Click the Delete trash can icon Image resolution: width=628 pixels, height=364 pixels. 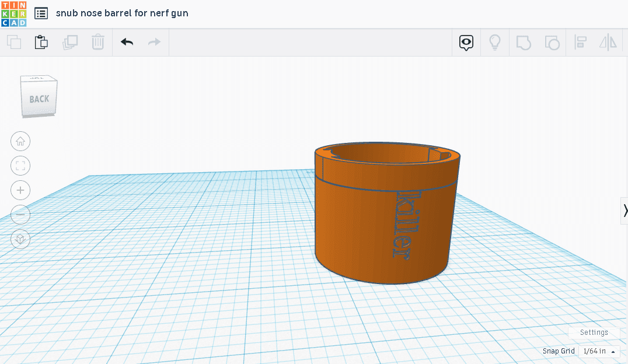coord(97,42)
